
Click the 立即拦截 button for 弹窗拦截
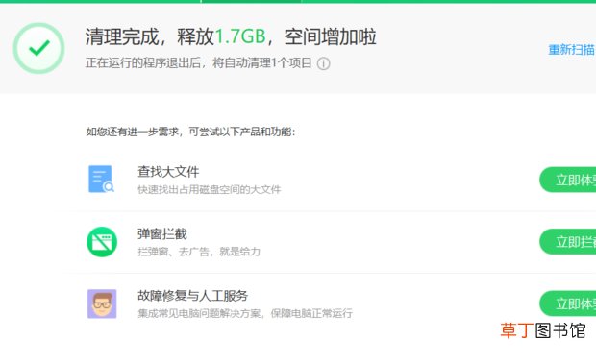click(567, 241)
